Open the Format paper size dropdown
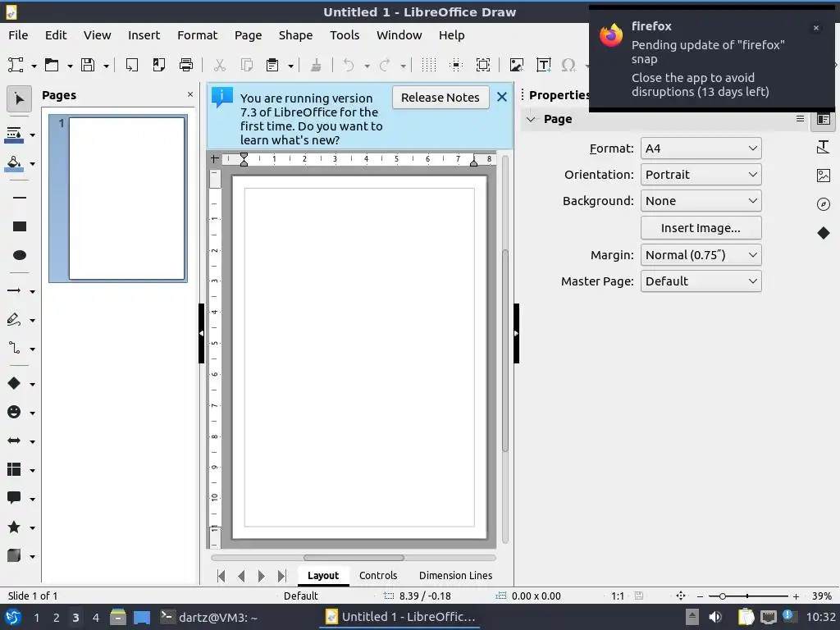840x630 pixels. pyautogui.click(x=701, y=148)
